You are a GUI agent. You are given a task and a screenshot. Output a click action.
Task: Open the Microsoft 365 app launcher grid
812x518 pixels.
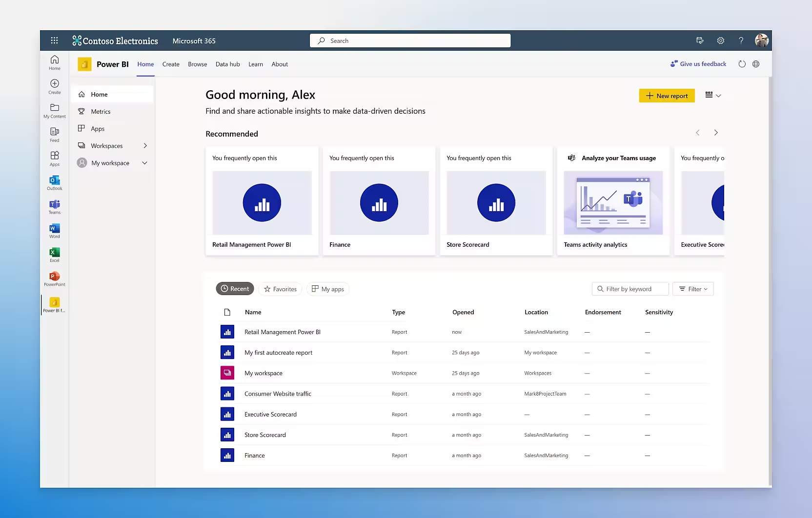pyautogui.click(x=54, y=40)
